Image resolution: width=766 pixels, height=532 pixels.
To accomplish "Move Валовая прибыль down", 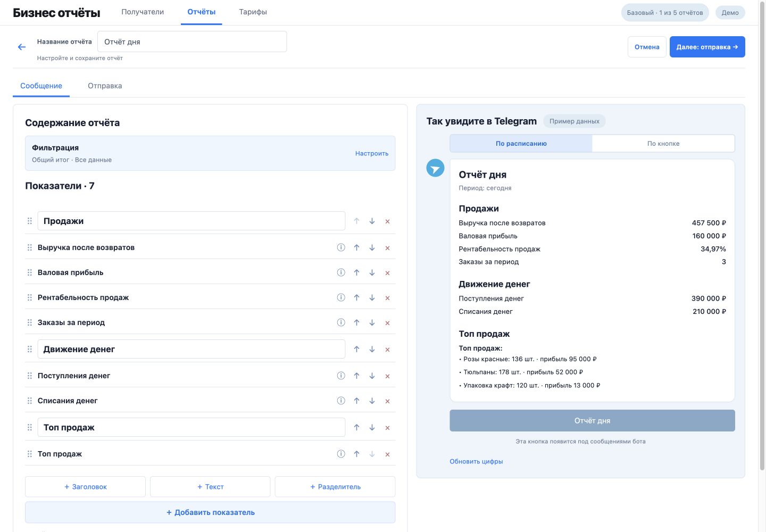I will tap(372, 272).
